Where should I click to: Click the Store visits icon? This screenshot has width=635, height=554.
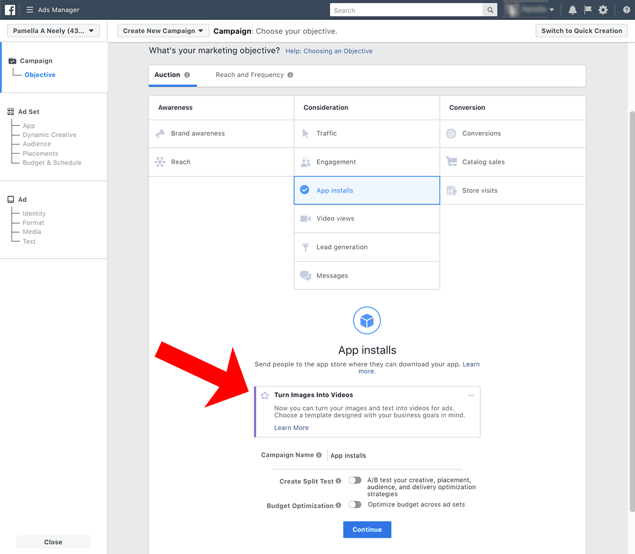click(451, 190)
